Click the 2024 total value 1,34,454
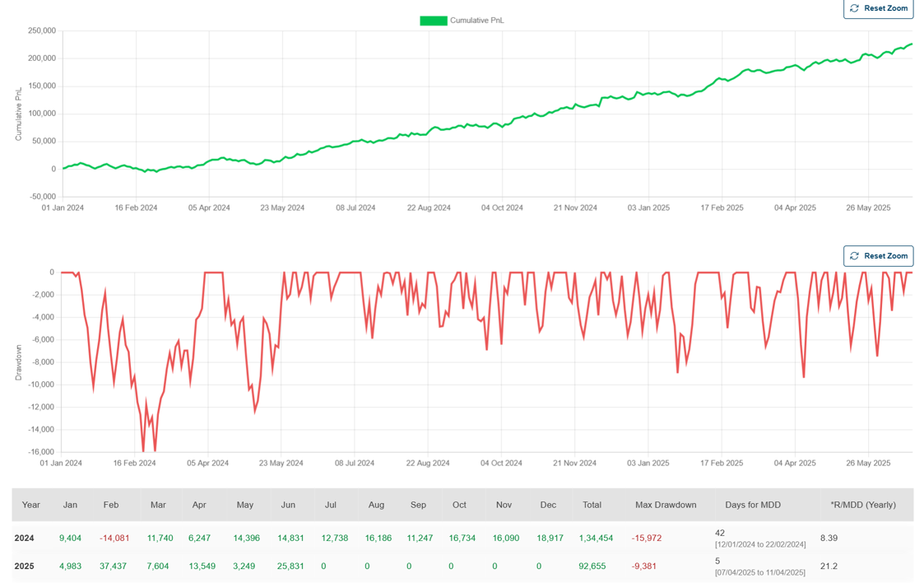 pos(592,538)
